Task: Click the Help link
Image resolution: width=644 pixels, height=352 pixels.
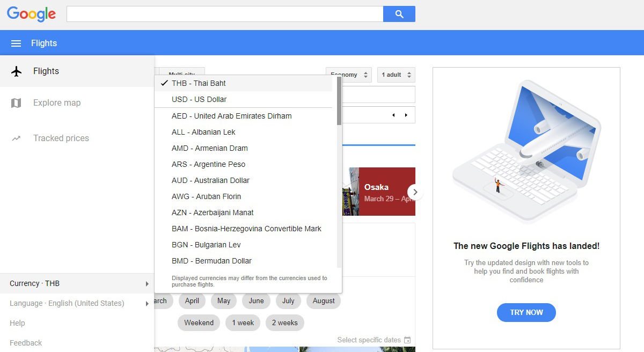Action: [x=17, y=323]
